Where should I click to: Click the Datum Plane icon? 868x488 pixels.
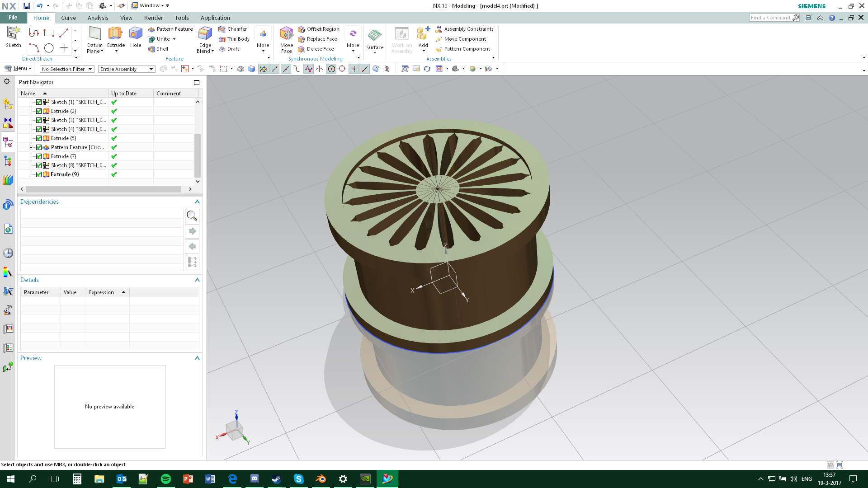tap(95, 34)
